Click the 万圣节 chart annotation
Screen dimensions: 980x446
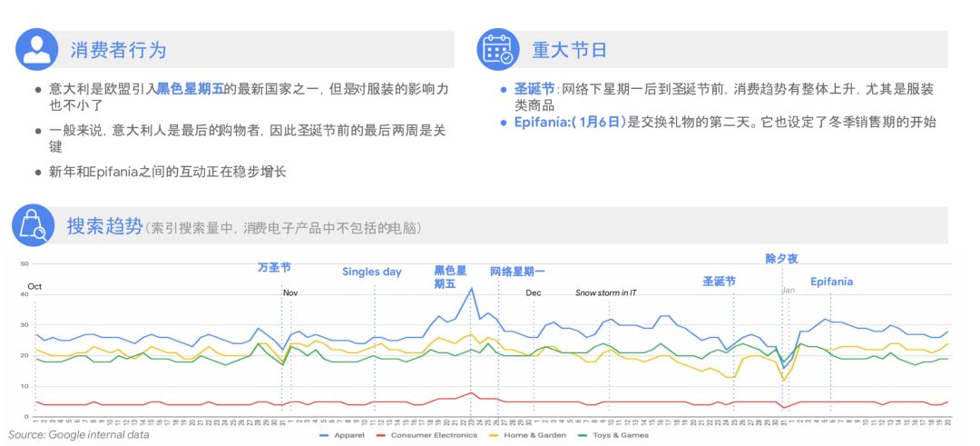[x=274, y=267]
